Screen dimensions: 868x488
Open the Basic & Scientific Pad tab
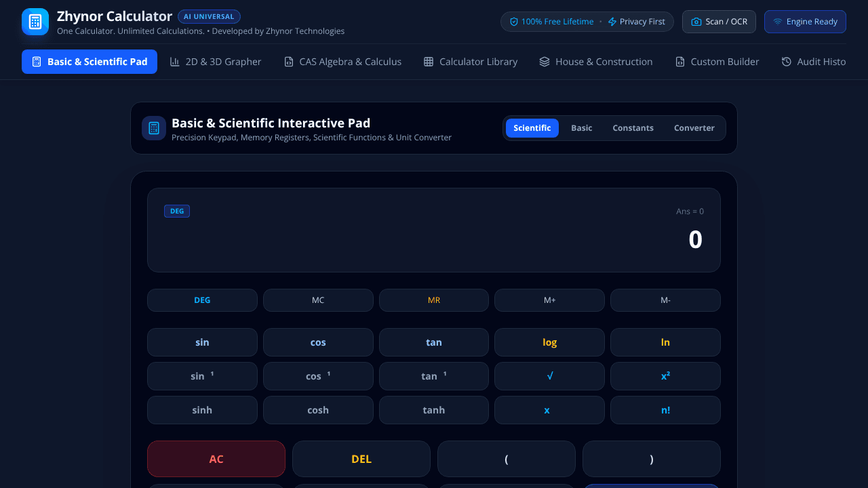(x=90, y=62)
